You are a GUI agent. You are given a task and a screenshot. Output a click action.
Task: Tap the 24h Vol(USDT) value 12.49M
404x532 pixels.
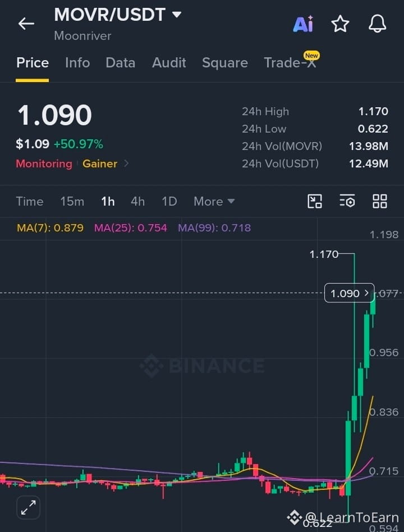coord(369,163)
